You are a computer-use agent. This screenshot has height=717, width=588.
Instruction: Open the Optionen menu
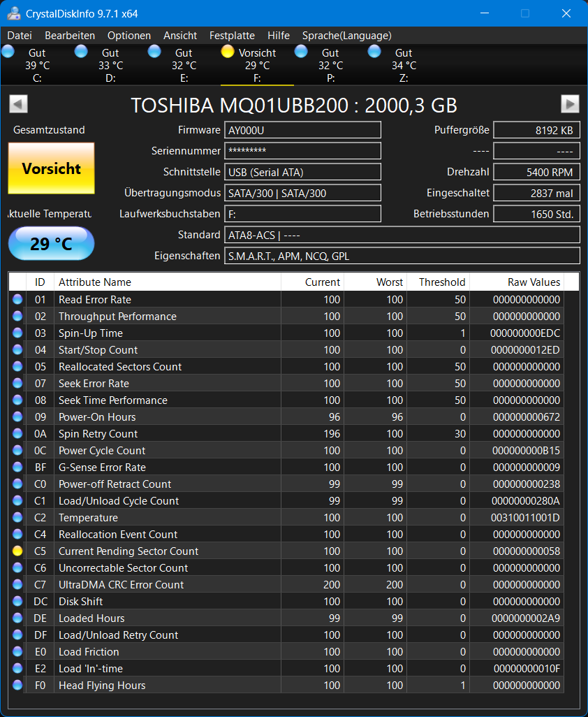coord(128,36)
